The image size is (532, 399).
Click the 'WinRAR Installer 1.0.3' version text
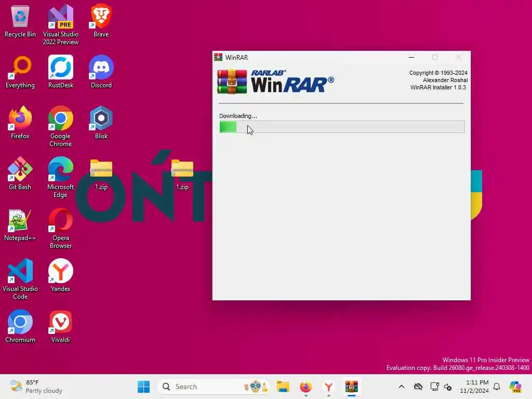pos(438,87)
